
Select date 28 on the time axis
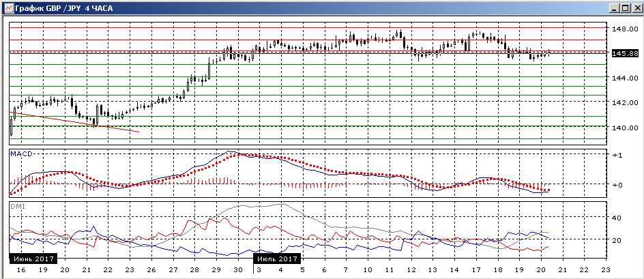(194, 270)
